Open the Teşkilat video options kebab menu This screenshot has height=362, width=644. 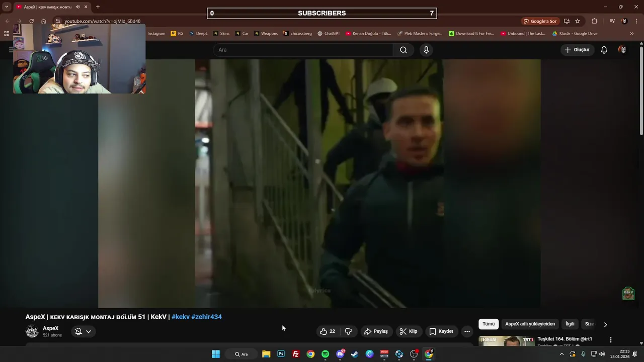click(x=610, y=340)
